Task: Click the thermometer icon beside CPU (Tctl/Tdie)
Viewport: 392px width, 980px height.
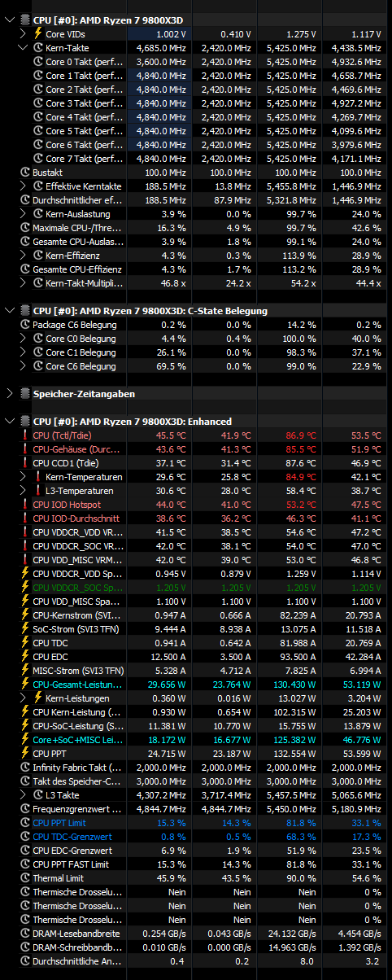Action: (x=25, y=435)
